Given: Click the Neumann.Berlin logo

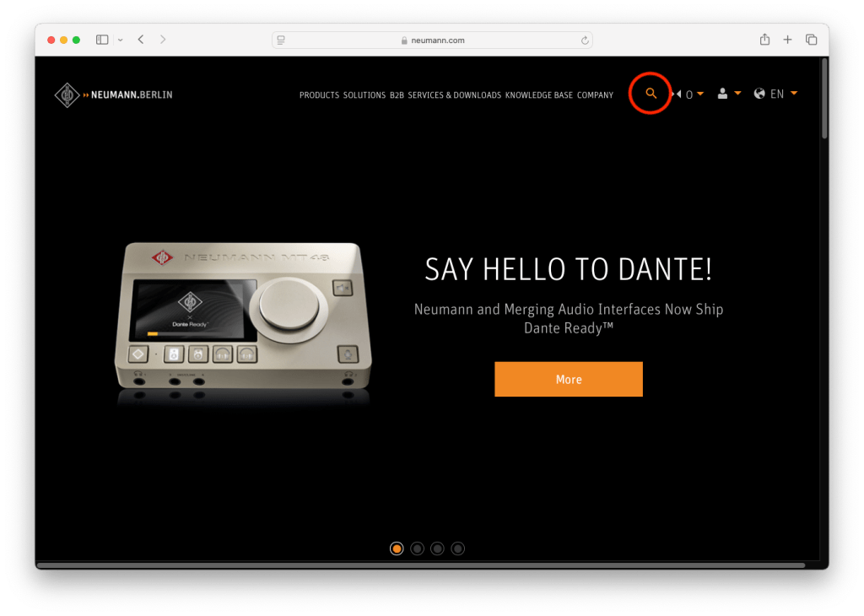Looking at the screenshot, I should (x=113, y=95).
